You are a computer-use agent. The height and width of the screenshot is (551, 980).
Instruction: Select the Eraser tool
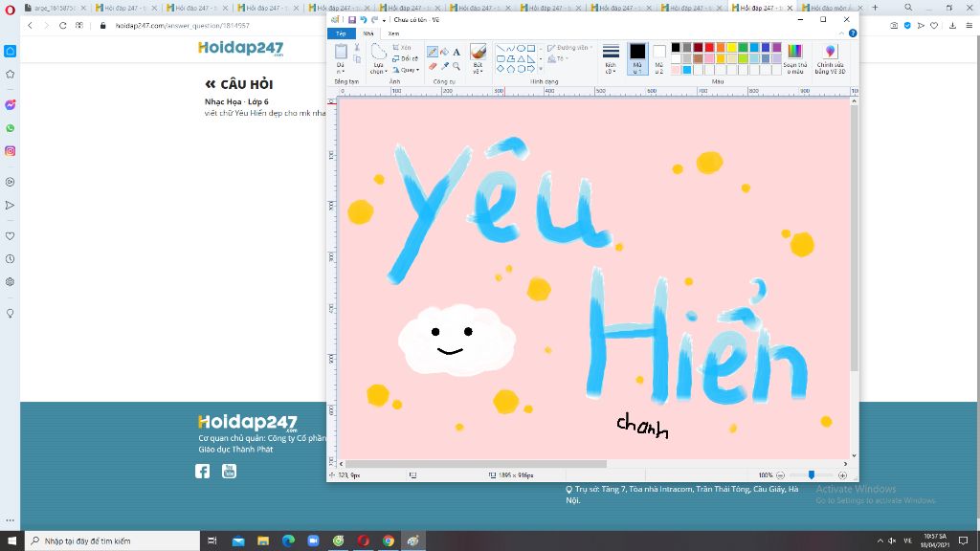[432, 66]
